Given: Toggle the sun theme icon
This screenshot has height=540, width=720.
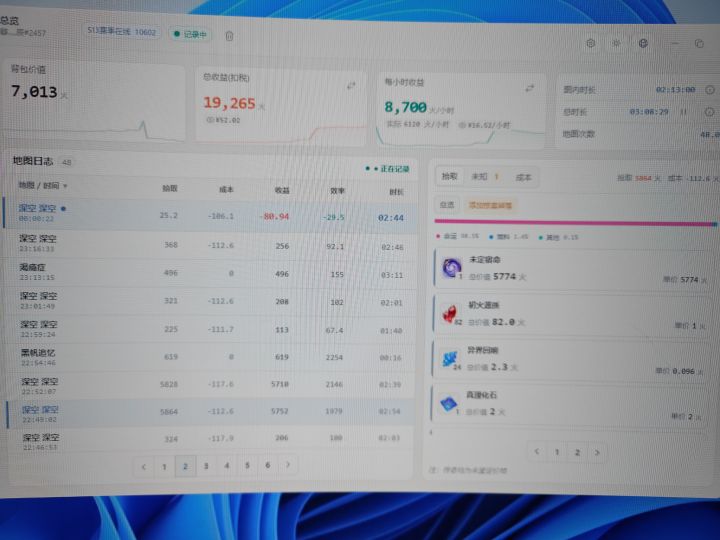Looking at the screenshot, I should tap(616, 43).
